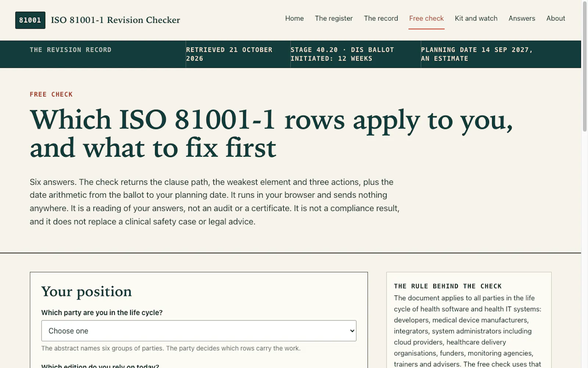The height and width of the screenshot is (368, 588).
Task: Click 'Which party are you in the life cycle?' label
Action: (x=102, y=312)
